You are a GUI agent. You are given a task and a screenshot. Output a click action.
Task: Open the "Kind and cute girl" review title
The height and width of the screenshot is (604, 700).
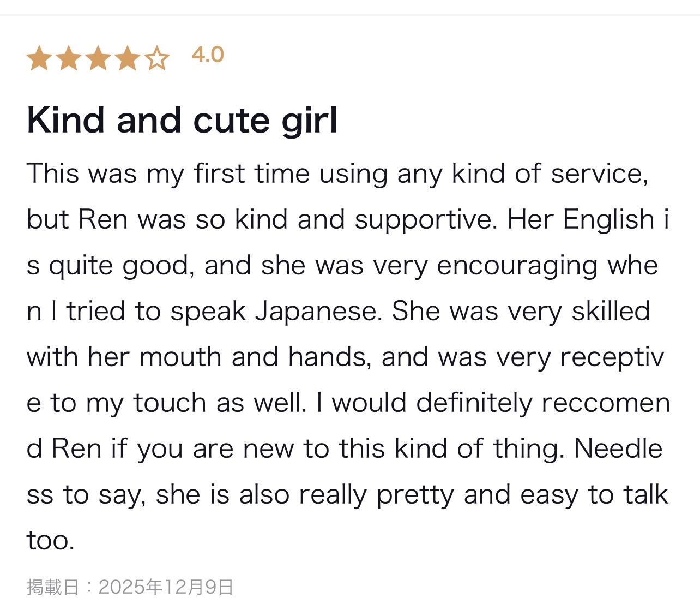[182, 120]
